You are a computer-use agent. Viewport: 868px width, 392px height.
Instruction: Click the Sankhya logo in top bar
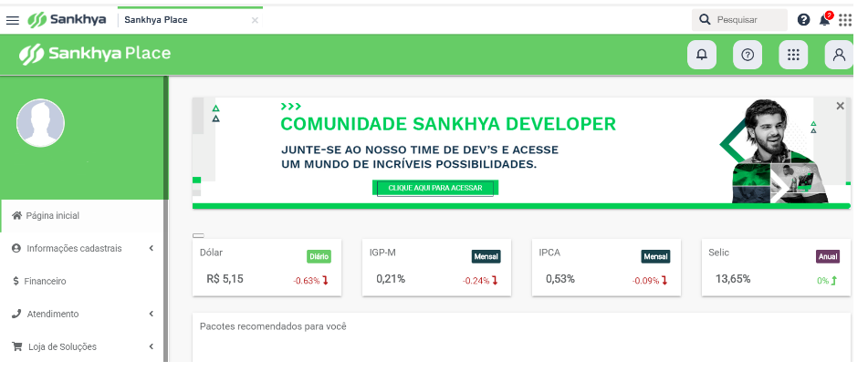[67, 20]
